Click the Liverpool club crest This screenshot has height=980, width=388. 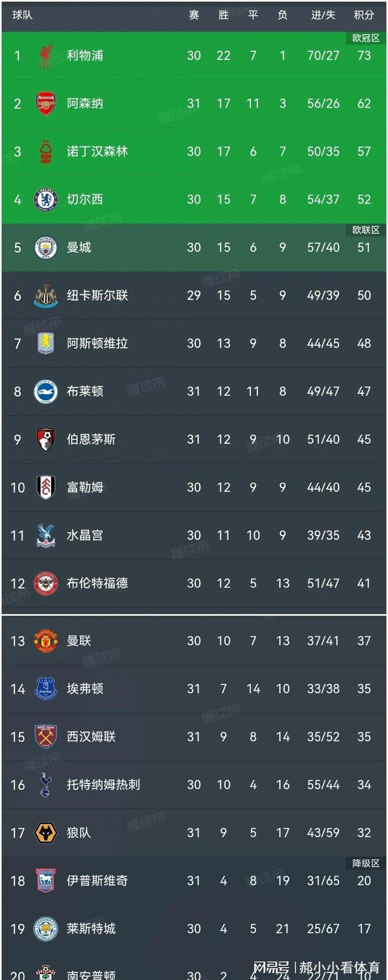click(x=45, y=56)
